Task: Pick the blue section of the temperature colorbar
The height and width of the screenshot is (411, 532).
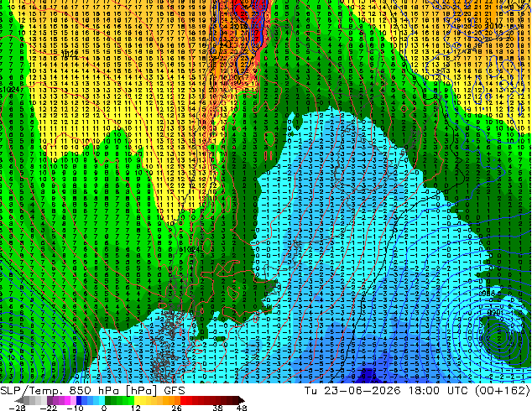Action: pos(91,400)
